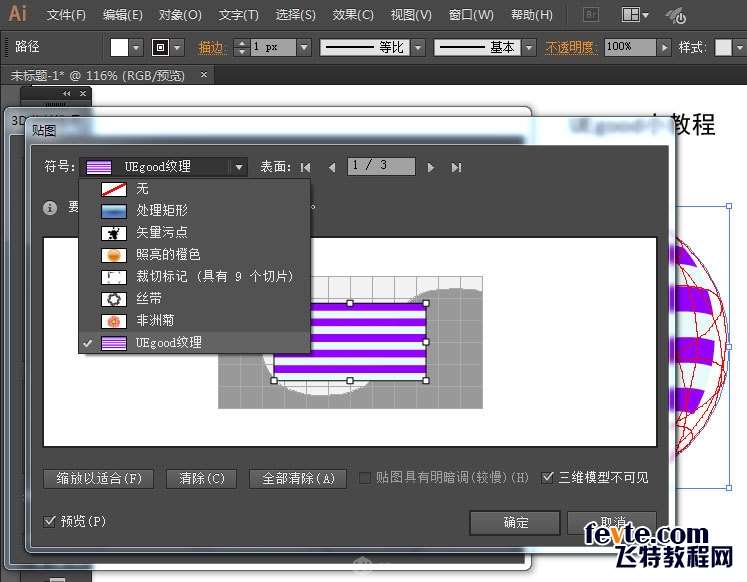The width and height of the screenshot is (747, 582).
Task: Close the 未标题-1 document tab
Action: (204, 75)
